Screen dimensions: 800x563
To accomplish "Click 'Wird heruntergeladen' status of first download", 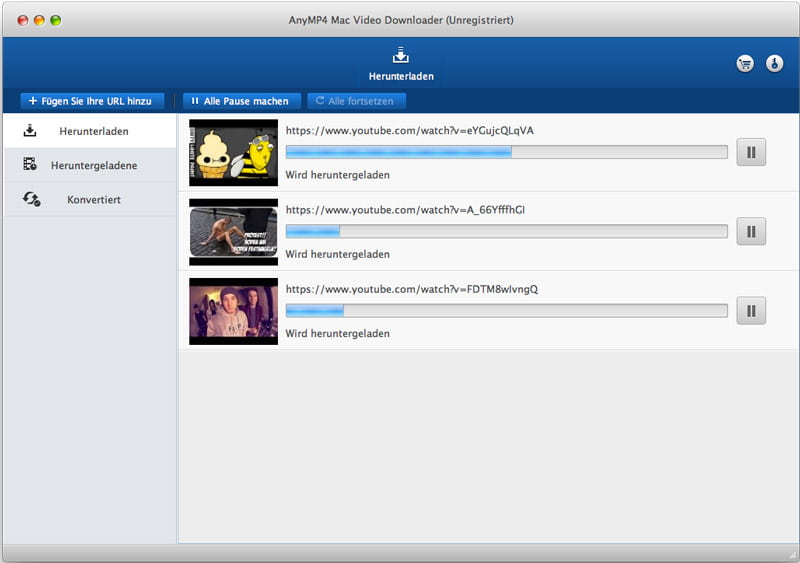I will (x=337, y=175).
